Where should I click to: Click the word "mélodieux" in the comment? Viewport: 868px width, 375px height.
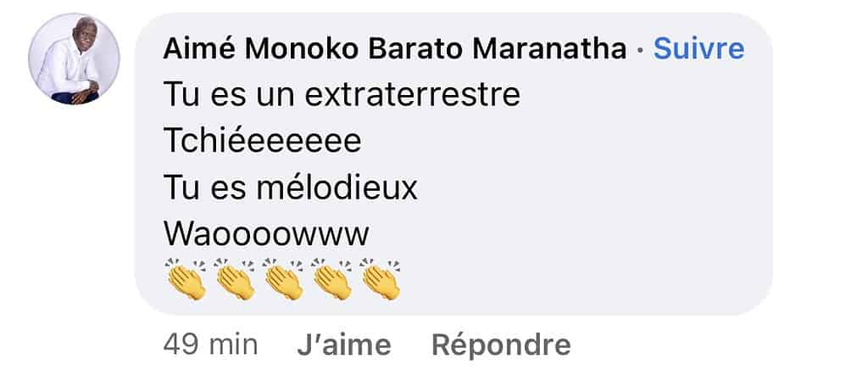click(x=337, y=189)
